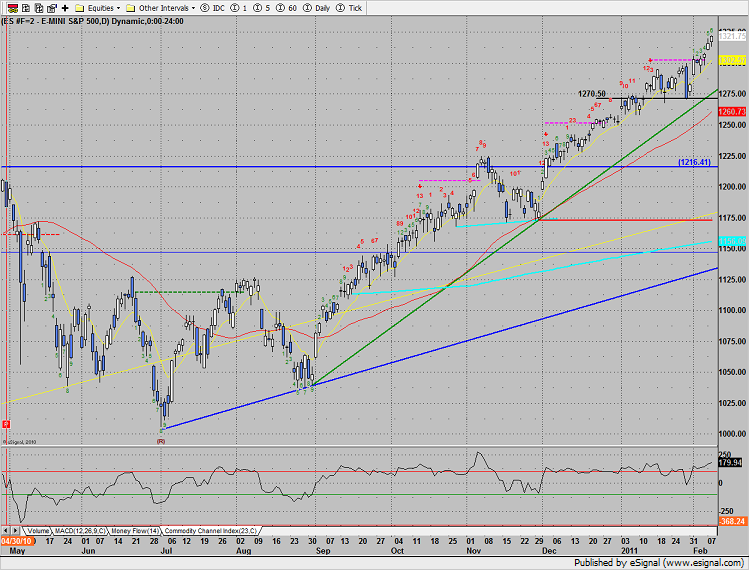Click the second toolbar page icon

coord(26,8)
